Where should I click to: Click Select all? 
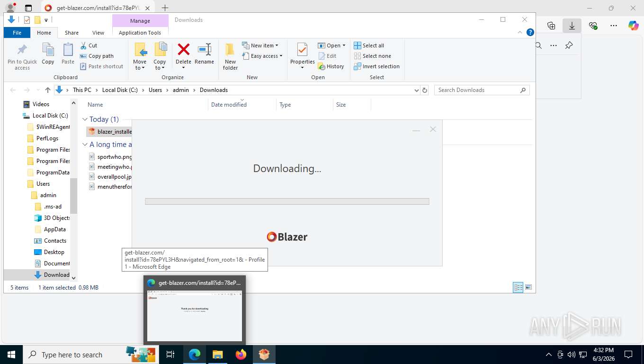pos(369,45)
